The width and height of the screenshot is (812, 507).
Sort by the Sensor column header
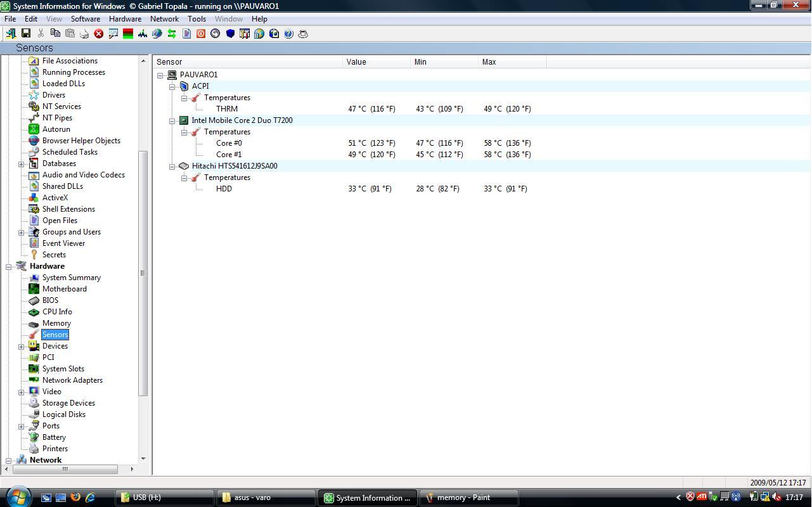click(x=248, y=62)
